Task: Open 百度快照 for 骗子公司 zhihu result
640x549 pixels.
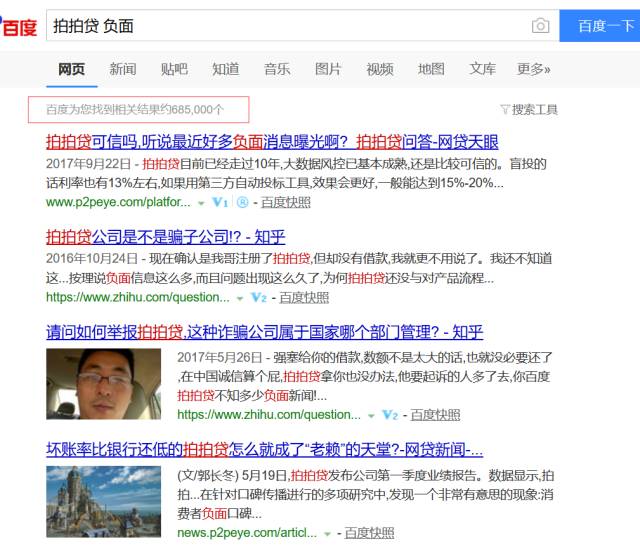Action: (x=304, y=298)
